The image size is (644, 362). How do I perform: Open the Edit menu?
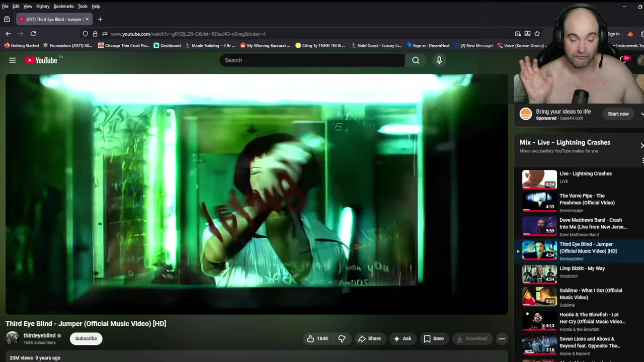pyautogui.click(x=16, y=6)
